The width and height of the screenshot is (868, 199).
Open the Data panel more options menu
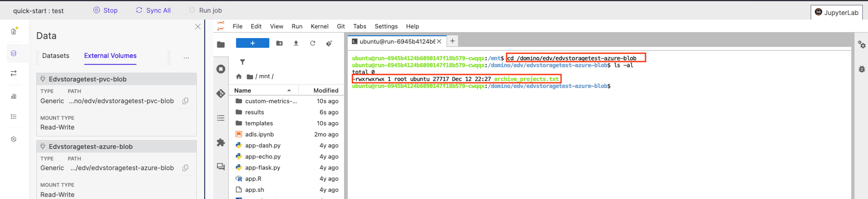(186, 57)
